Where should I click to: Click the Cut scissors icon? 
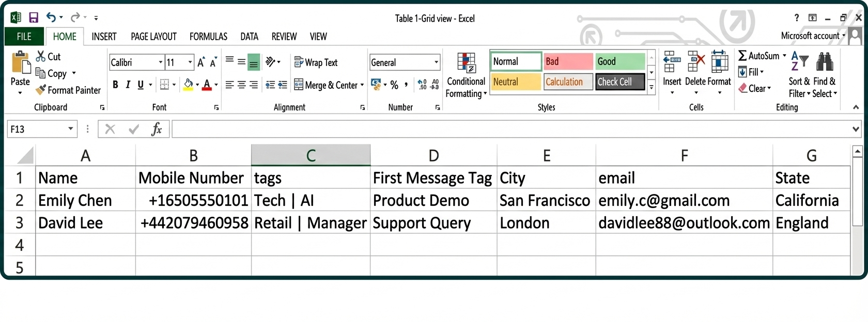41,56
